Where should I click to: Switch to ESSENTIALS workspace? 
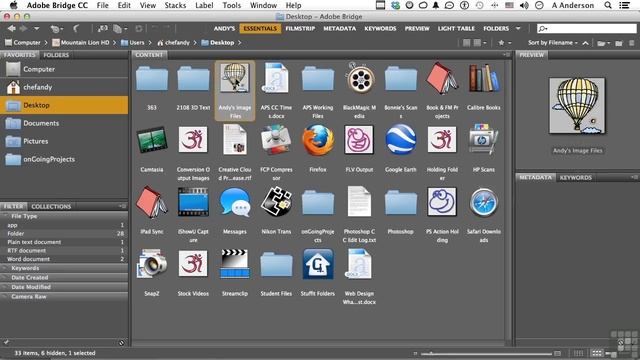pyautogui.click(x=260, y=29)
